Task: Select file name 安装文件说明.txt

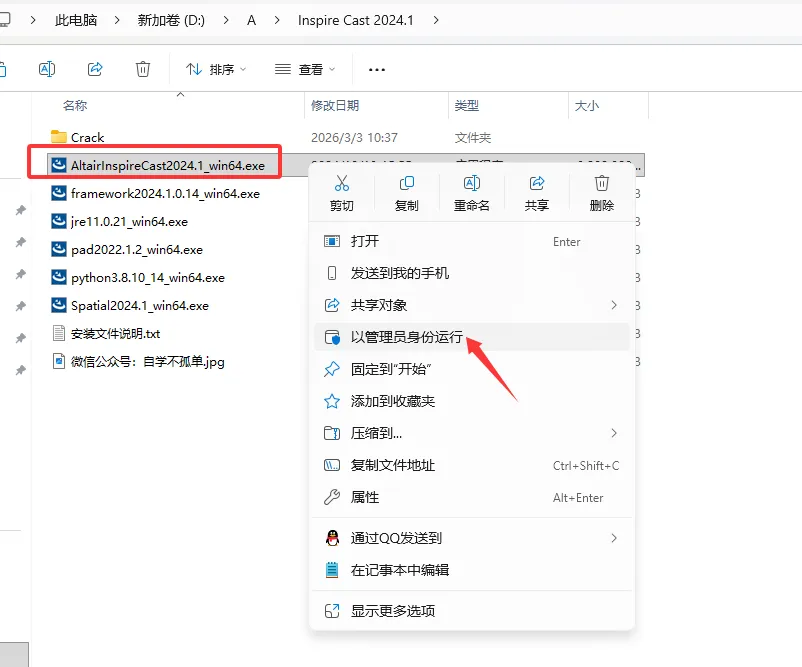Action: point(116,334)
